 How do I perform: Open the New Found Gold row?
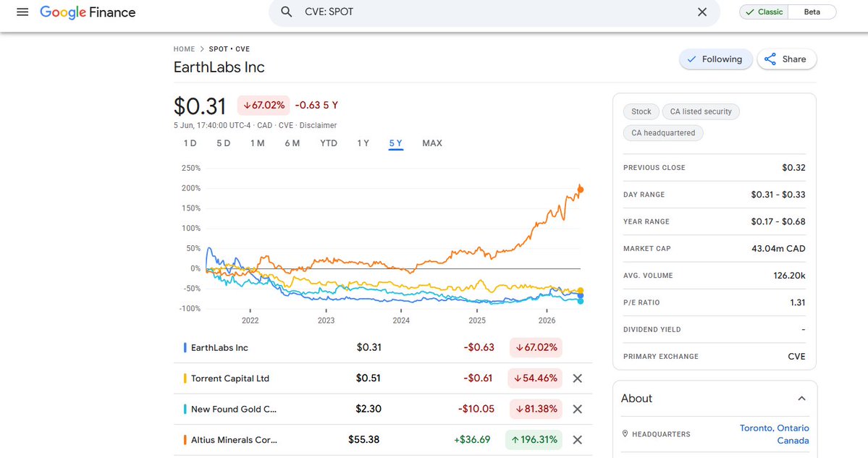[382, 410]
